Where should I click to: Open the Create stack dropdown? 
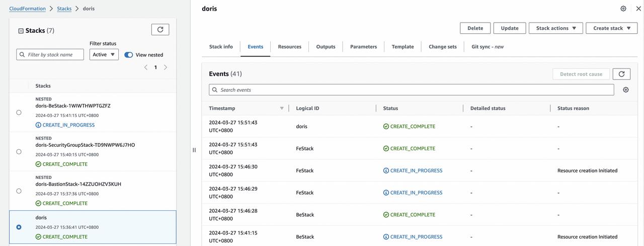[611, 28]
